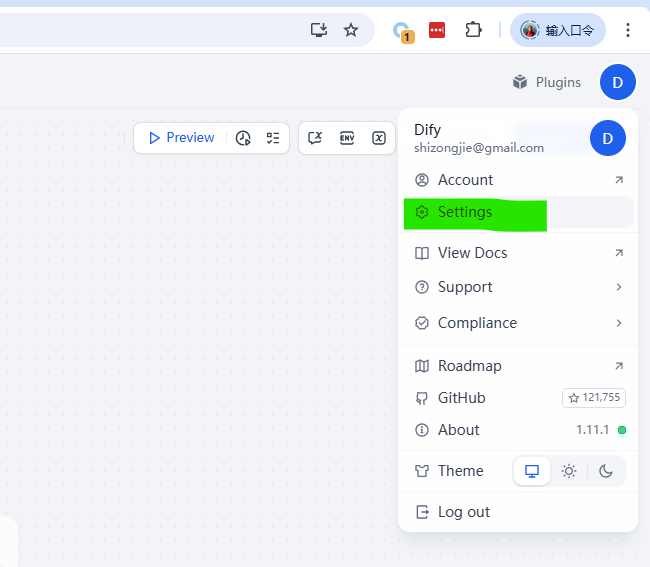The width and height of the screenshot is (650, 567).
Task: Open the Chrome profile button 输入口令
Action: [x=558, y=30]
